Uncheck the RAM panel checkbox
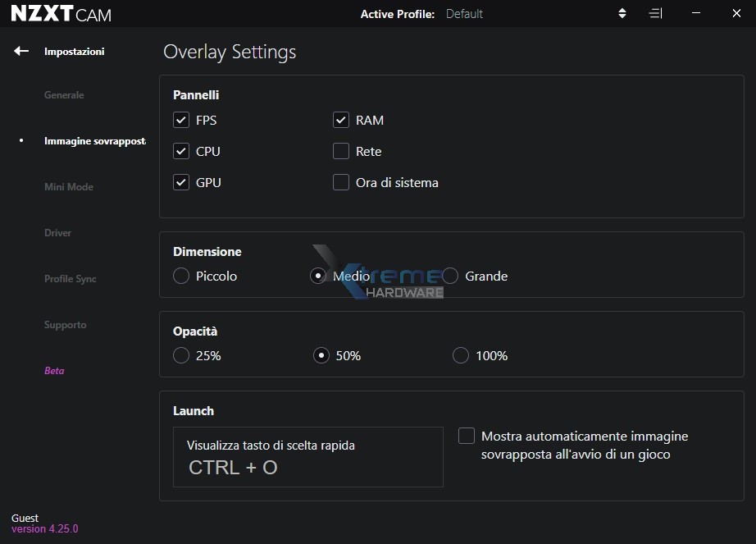The image size is (756, 544). coord(341,121)
